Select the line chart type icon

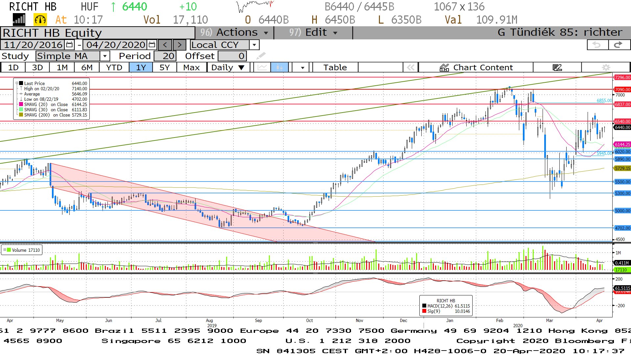(x=262, y=68)
